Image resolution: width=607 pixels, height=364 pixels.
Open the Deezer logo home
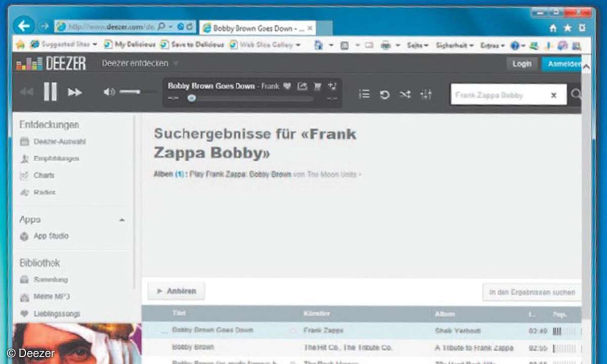(51, 64)
